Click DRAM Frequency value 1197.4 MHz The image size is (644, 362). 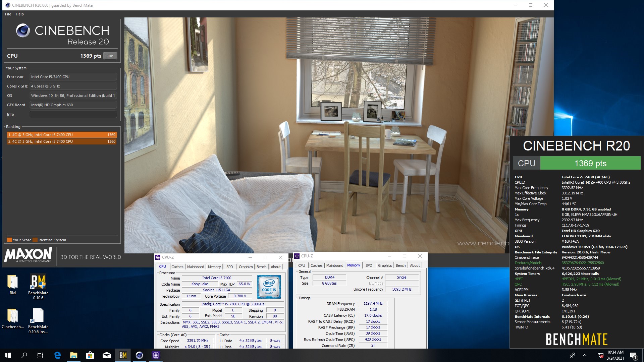tap(373, 303)
